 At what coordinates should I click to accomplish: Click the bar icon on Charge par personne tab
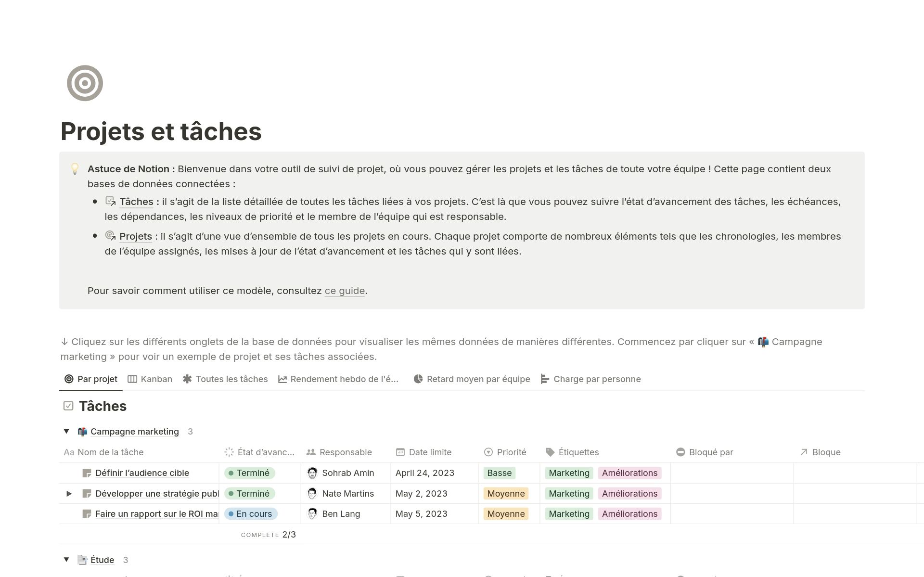(544, 379)
